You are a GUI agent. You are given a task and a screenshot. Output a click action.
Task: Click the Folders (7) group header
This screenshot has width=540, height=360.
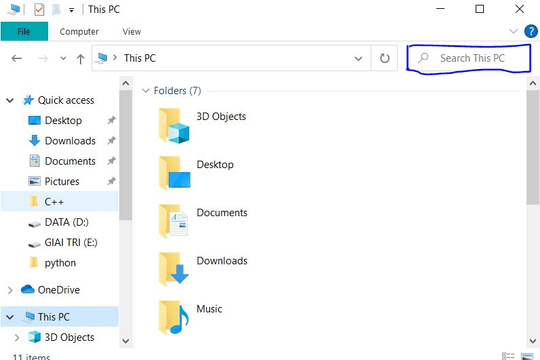click(x=177, y=91)
